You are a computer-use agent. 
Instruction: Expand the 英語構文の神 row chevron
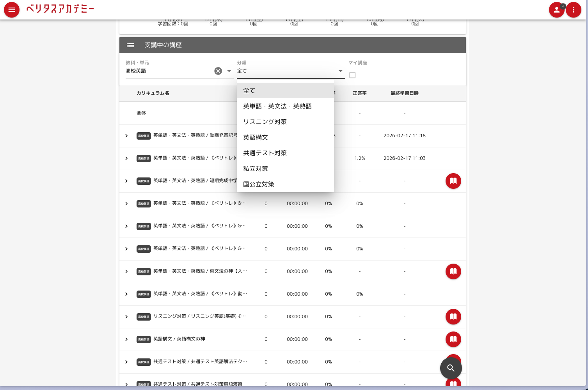[126, 339]
